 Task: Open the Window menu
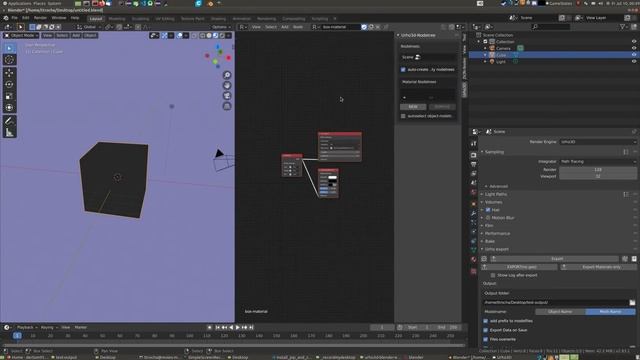point(59,18)
